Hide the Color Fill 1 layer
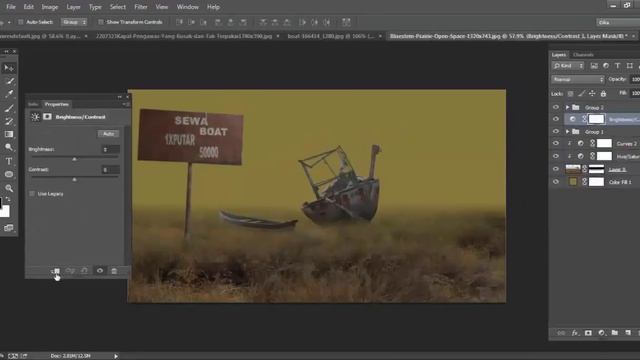 [556, 182]
